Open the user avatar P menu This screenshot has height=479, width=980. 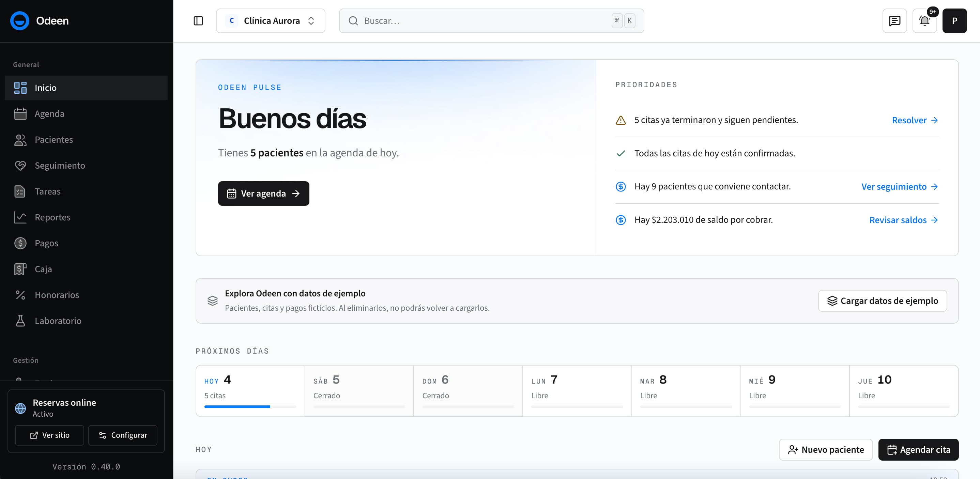tap(954, 20)
